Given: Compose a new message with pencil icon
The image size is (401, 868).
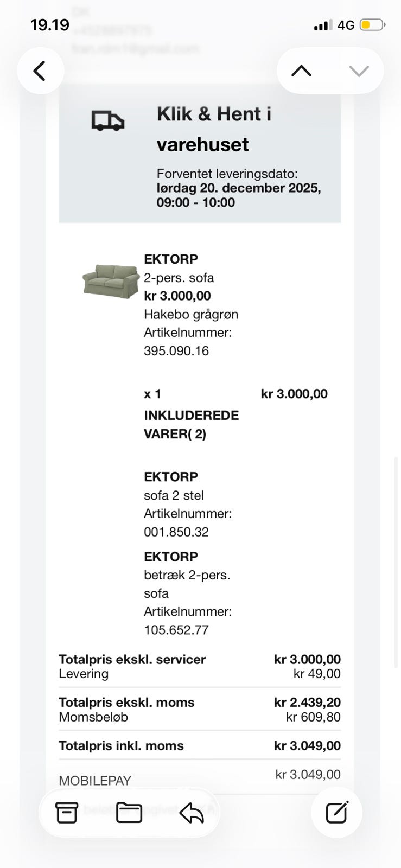Looking at the screenshot, I should 336,812.
